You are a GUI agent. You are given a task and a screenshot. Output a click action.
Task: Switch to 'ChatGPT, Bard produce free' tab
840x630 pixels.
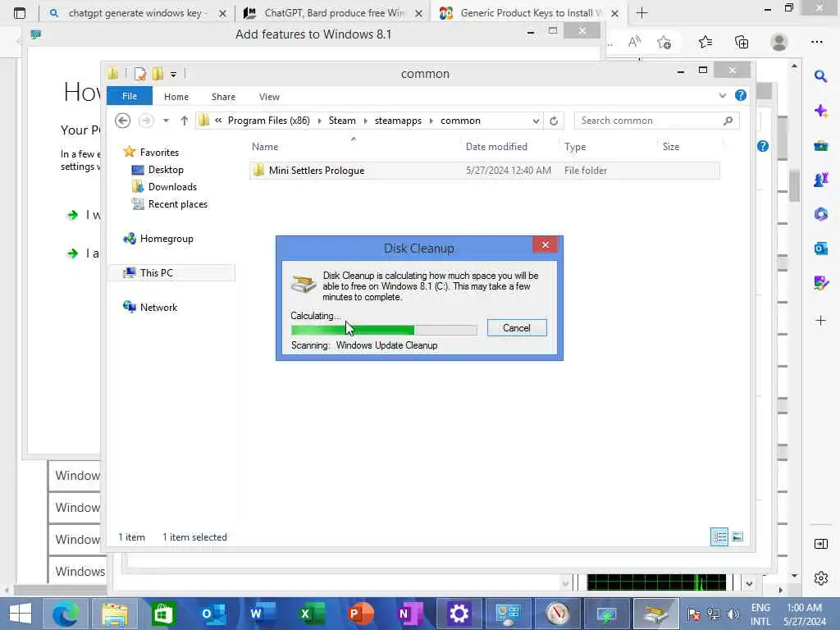(x=335, y=13)
